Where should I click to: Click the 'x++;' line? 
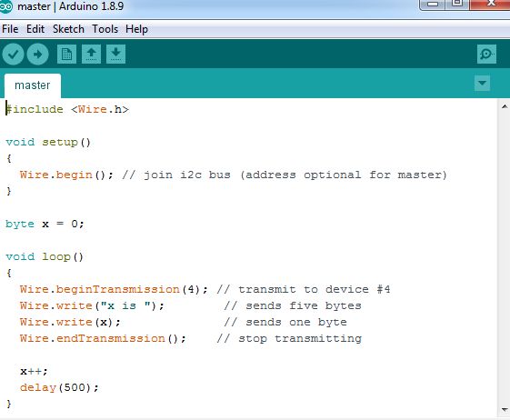[34, 371]
